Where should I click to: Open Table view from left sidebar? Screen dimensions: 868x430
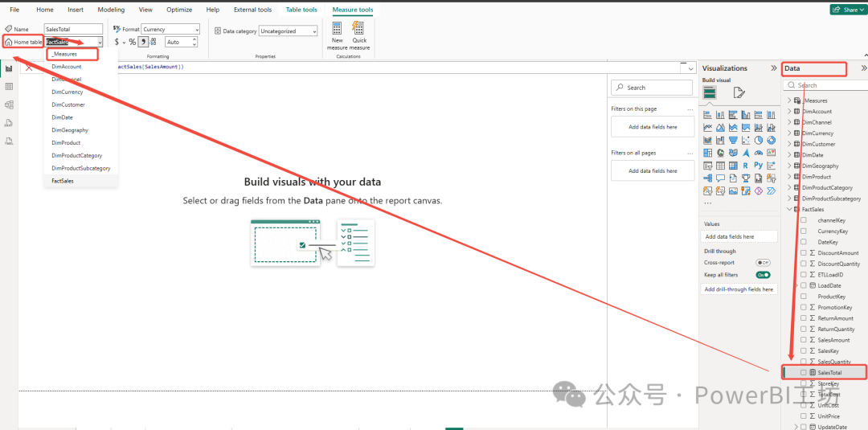9,86
